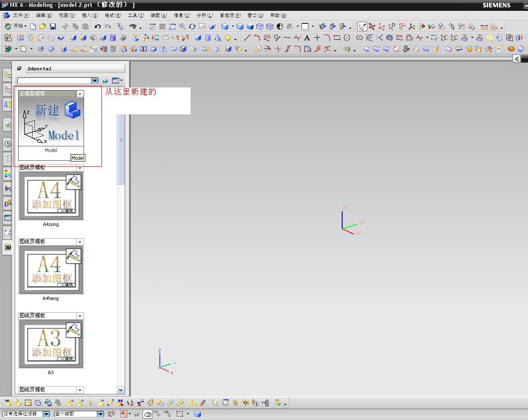
Task: Create a new file with the blank page icon
Action: point(33,26)
